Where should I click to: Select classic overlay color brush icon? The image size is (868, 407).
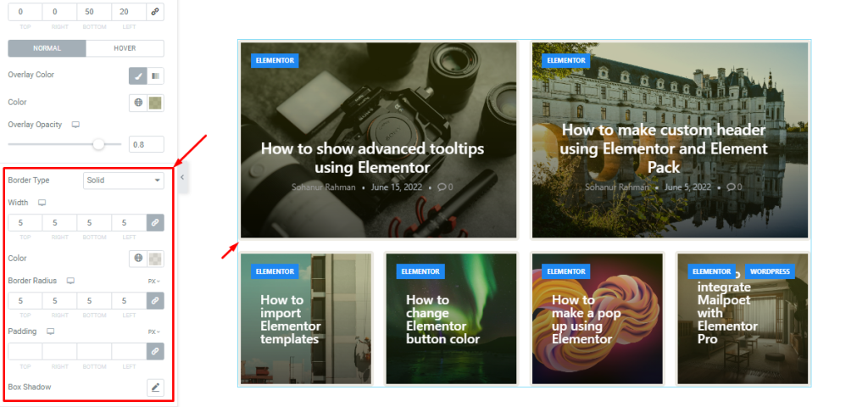click(138, 75)
